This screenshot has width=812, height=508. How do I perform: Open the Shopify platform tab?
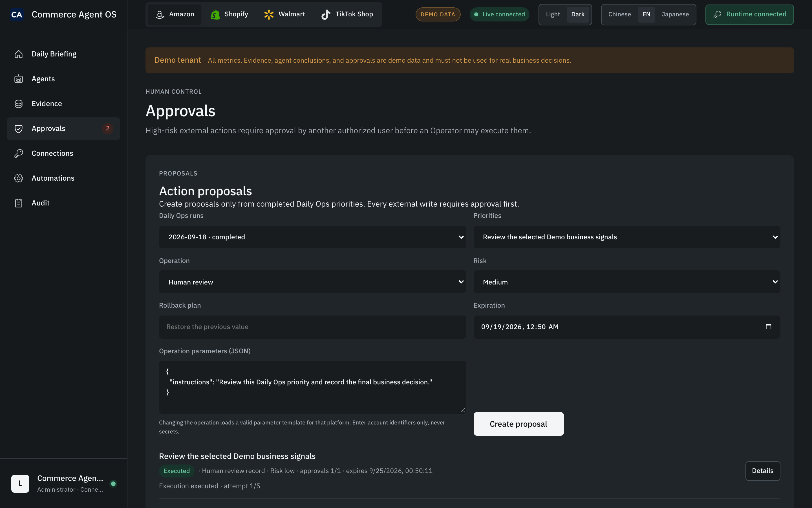point(229,14)
